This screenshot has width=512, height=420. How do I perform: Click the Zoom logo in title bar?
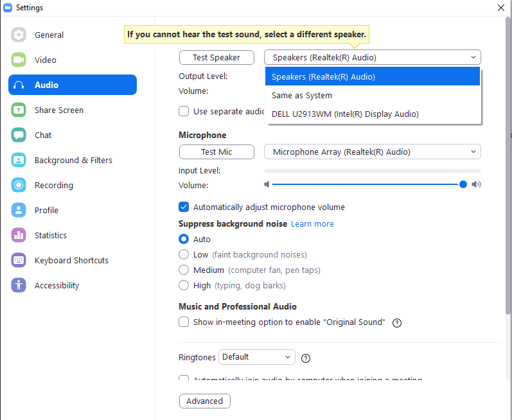pyautogui.click(x=8, y=8)
